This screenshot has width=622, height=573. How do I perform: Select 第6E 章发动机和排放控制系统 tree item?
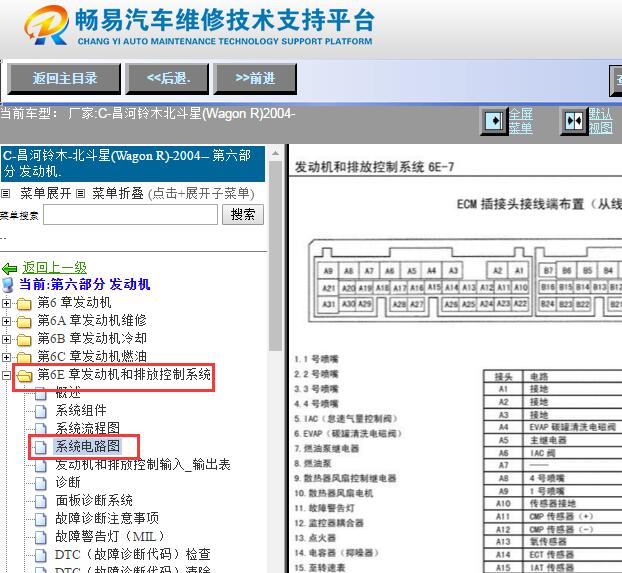124,375
